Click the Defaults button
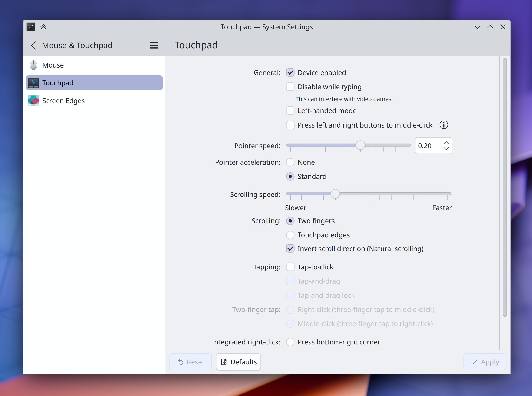532x396 pixels. pyautogui.click(x=239, y=362)
